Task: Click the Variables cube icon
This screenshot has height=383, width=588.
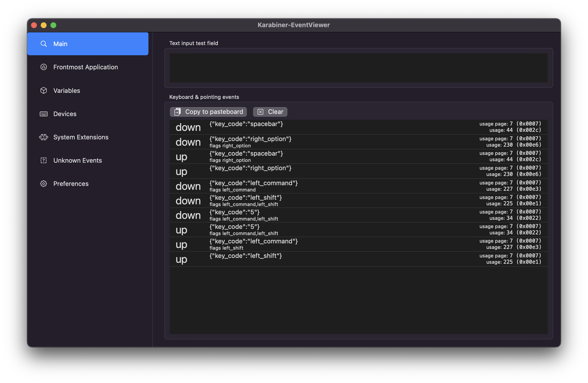Action: click(x=44, y=90)
